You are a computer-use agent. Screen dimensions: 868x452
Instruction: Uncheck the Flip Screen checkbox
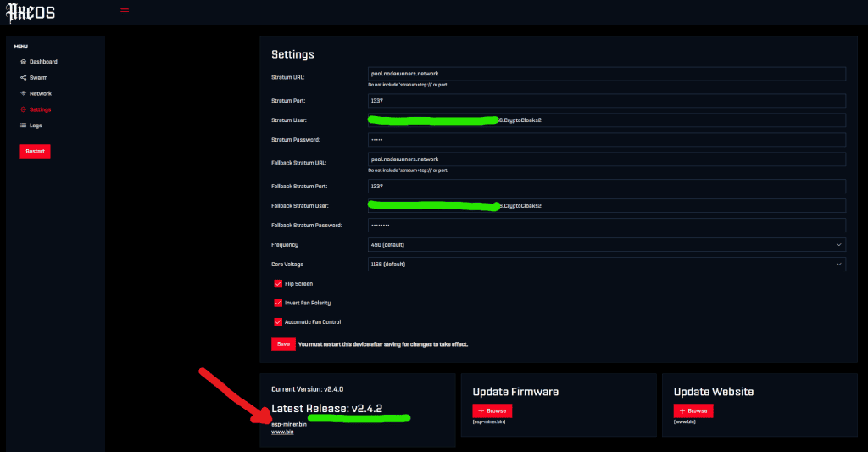tap(278, 283)
